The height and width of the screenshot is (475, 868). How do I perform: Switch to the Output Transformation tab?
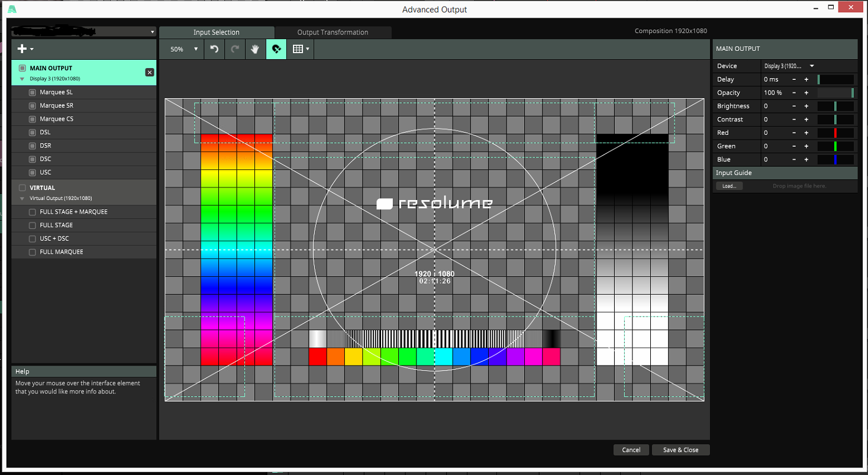click(x=333, y=33)
